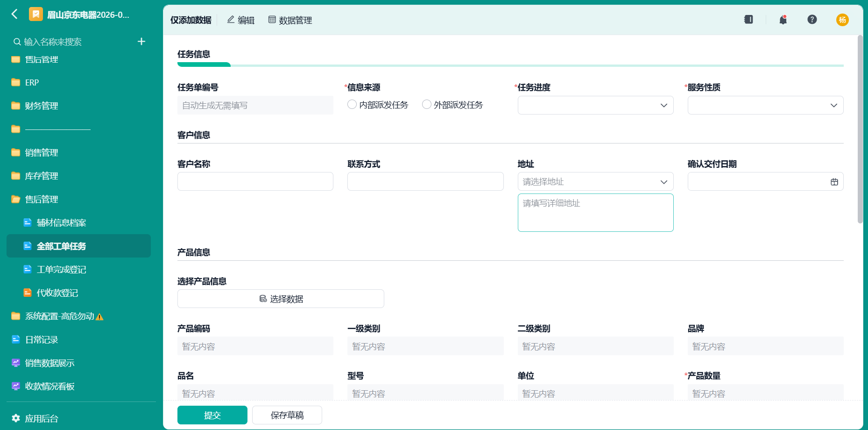
Task: Click the 任务单编号 auto-generated field
Action: (255, 105)
